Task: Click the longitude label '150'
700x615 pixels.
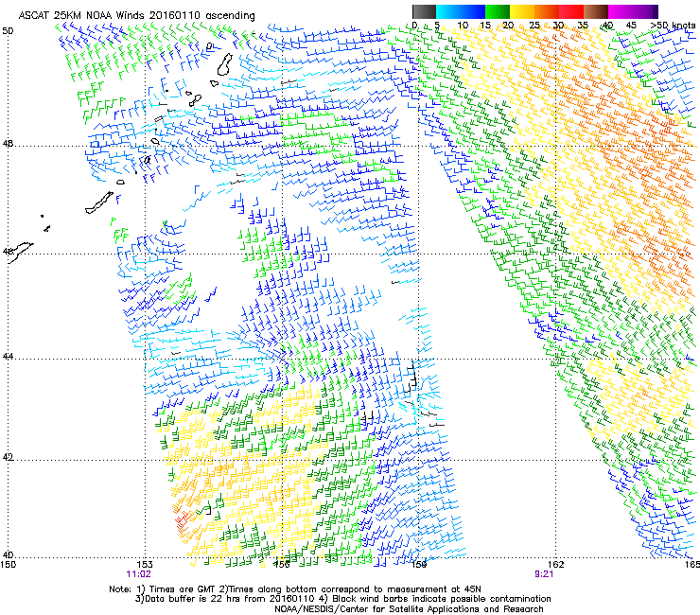Action: point(9,564)
